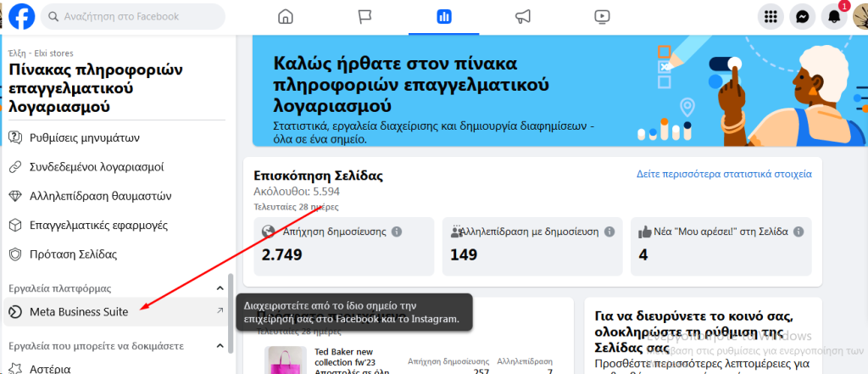868x374 pixels.
Task: Click info icon for Νέα Μου αρέσει
Action: coord(798,232)
